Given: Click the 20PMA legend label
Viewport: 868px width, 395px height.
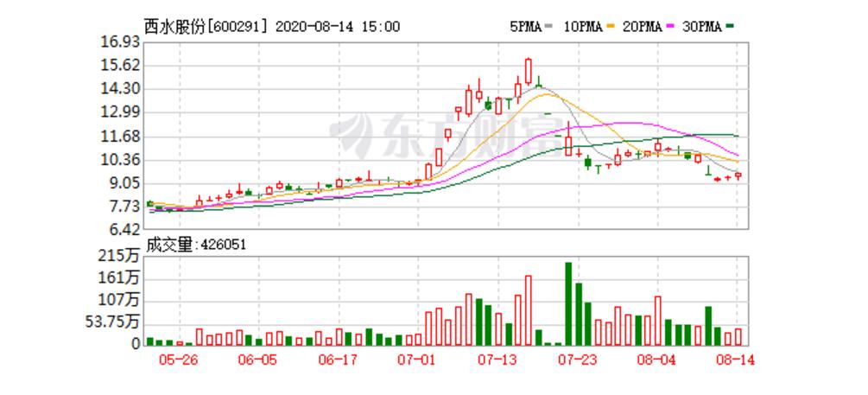Looking at the screenshot, I should coord(642,27).
